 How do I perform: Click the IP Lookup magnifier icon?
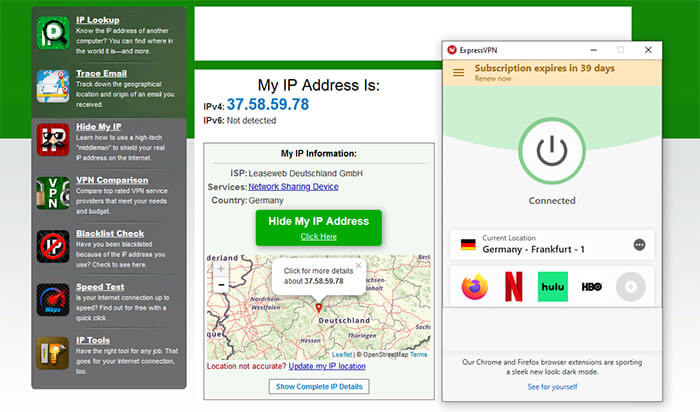53,33
